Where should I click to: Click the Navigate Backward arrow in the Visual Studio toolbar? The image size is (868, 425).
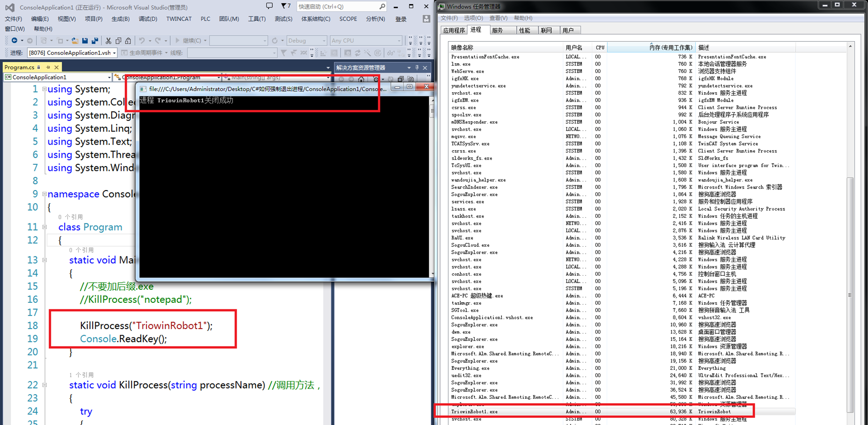pos(14,40)
